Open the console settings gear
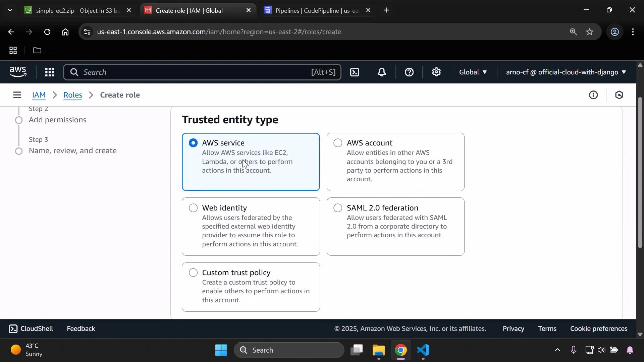Viewport: 644px width, 362px height. (x=436, y=72)
